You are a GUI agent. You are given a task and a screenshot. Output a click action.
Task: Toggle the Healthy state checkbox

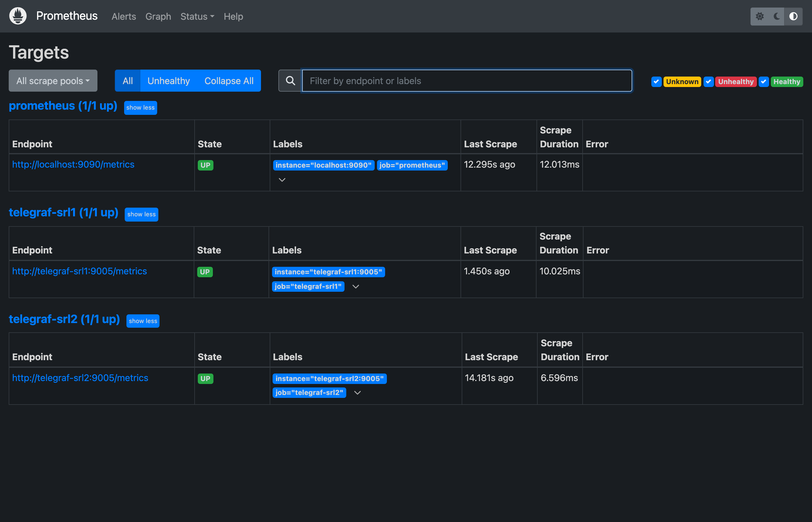click(763, 82)
